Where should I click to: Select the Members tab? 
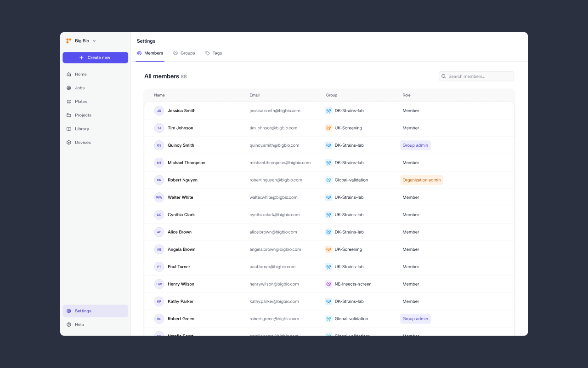coord(150,53)
